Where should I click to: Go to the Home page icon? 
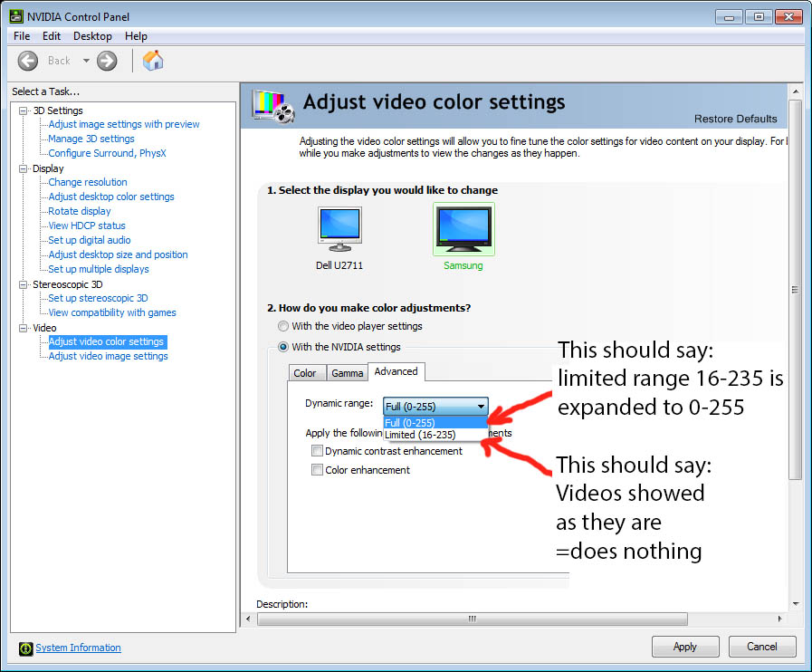(153, 61)
